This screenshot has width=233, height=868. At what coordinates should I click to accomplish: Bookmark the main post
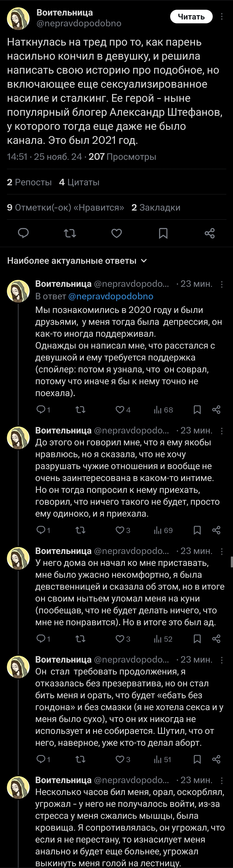(163, 233)
